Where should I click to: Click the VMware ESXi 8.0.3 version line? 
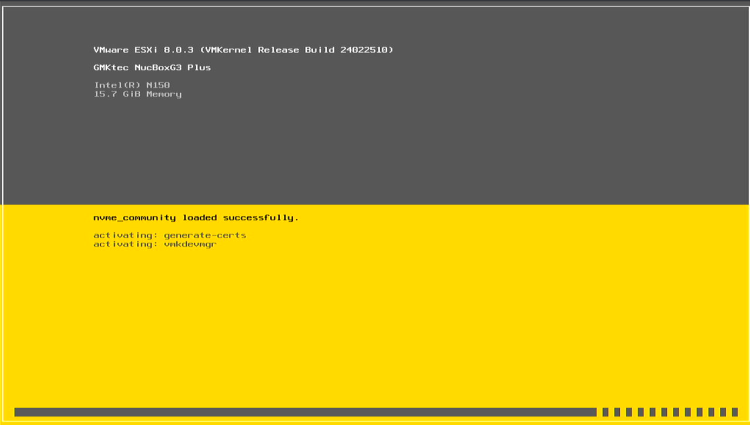243,50
